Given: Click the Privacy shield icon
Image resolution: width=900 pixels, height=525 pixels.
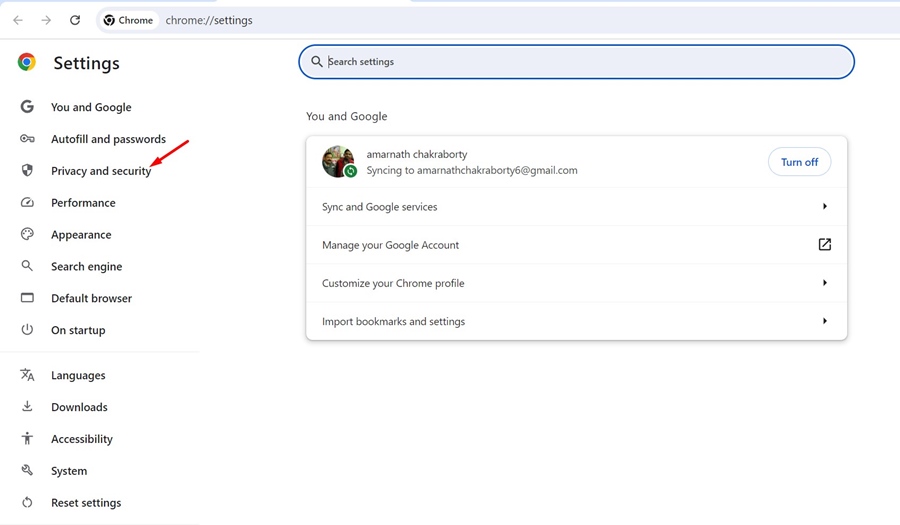Looking at the screenshot, I should click(x=27, y=170).
